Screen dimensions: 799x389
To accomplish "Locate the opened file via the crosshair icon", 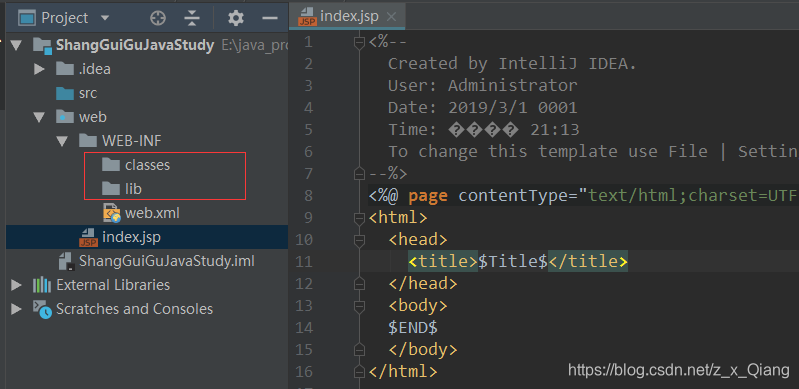I will pos(158,18).
